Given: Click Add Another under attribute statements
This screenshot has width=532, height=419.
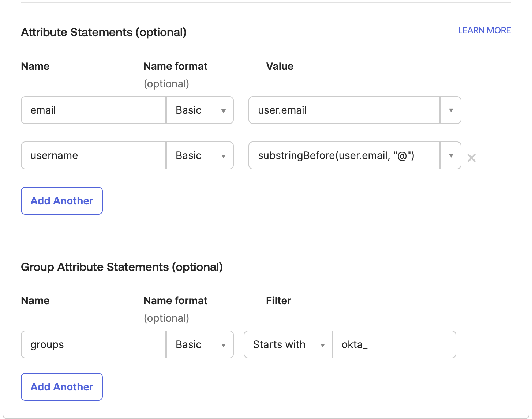Looking at the screenshot, I should coord(61,200).
